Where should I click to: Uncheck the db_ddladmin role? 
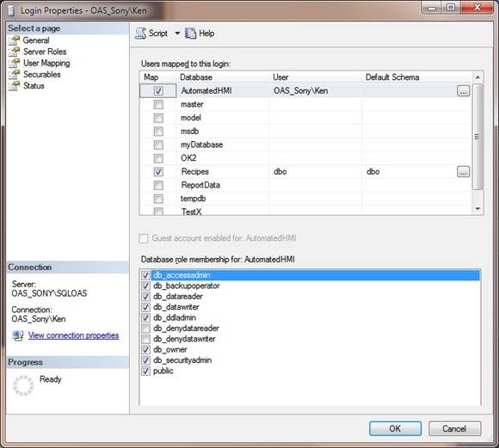(145, 317)
